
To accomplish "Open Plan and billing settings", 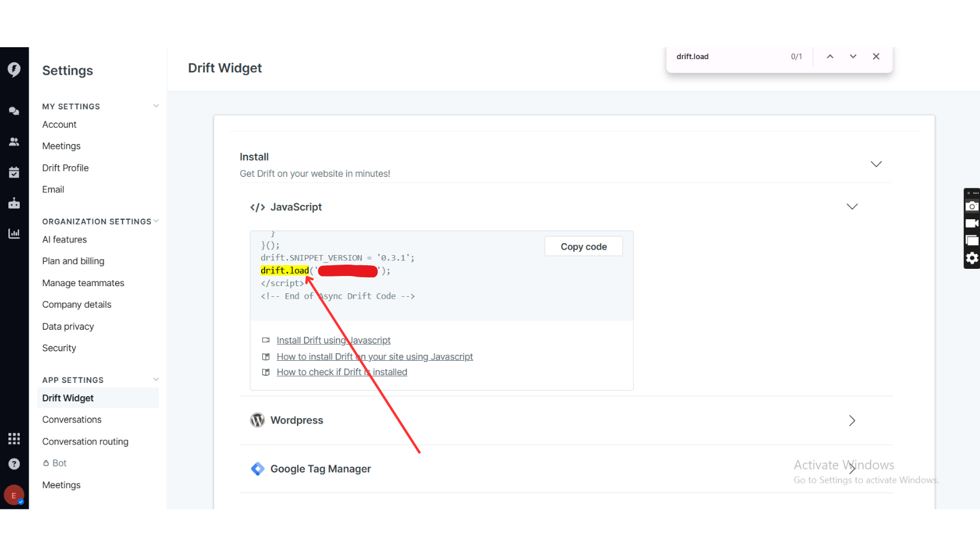I will click(x=73, y=261).
